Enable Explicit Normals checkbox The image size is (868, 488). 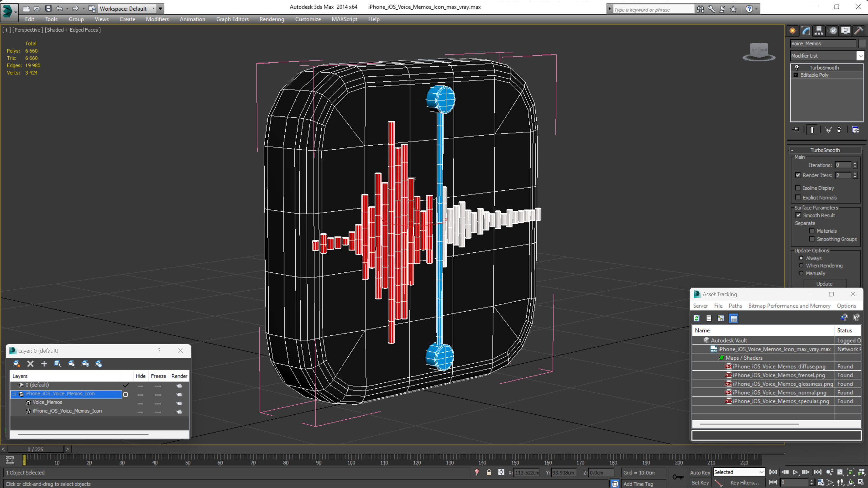click(x=798, y=197)
